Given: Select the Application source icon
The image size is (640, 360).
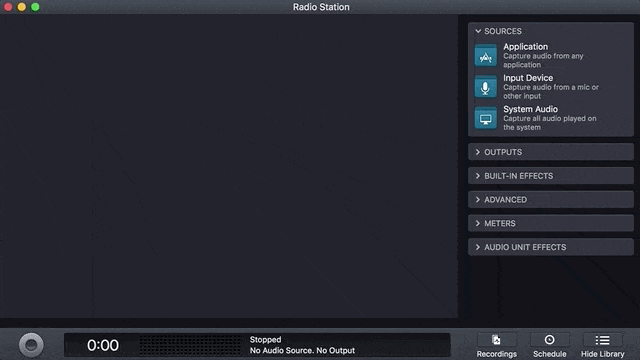Looking at the screenshot, I should (485, 56).
